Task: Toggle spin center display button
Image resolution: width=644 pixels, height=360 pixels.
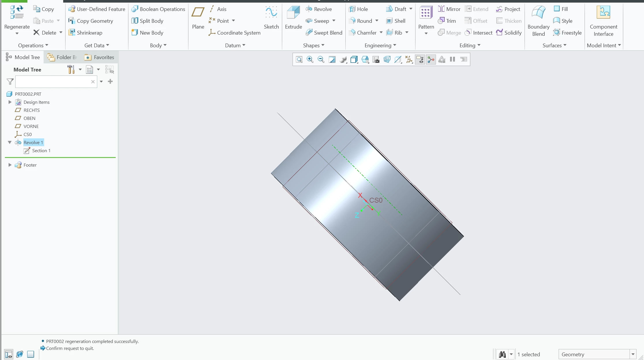Action: [431, 59]
